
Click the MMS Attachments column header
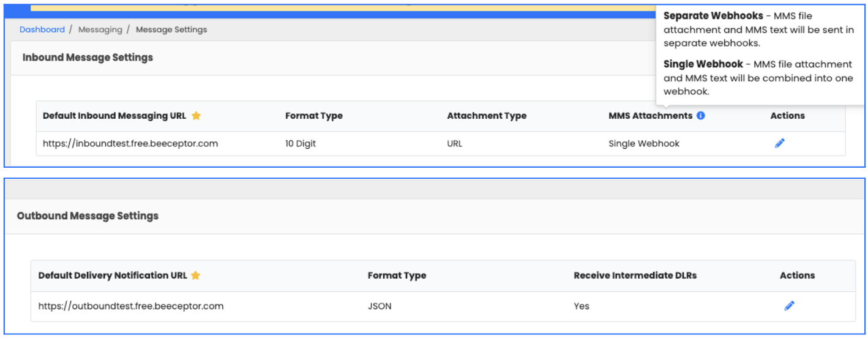tap(650, 116)
